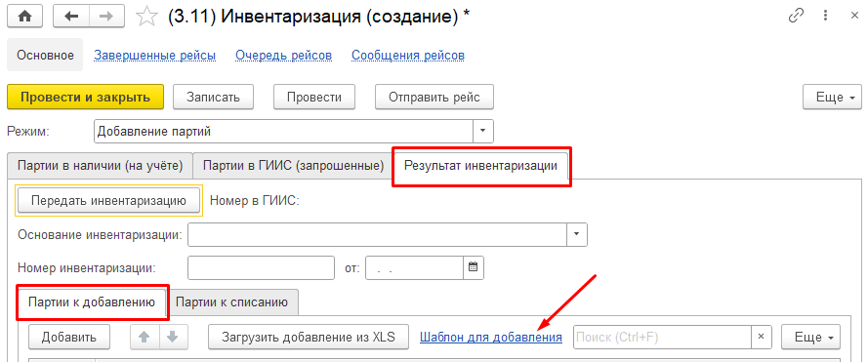Image resolution: width=868 pixels, height=362 pixels.
Task: Click the Режим field Добавление партий
Action: click(283, 132)
